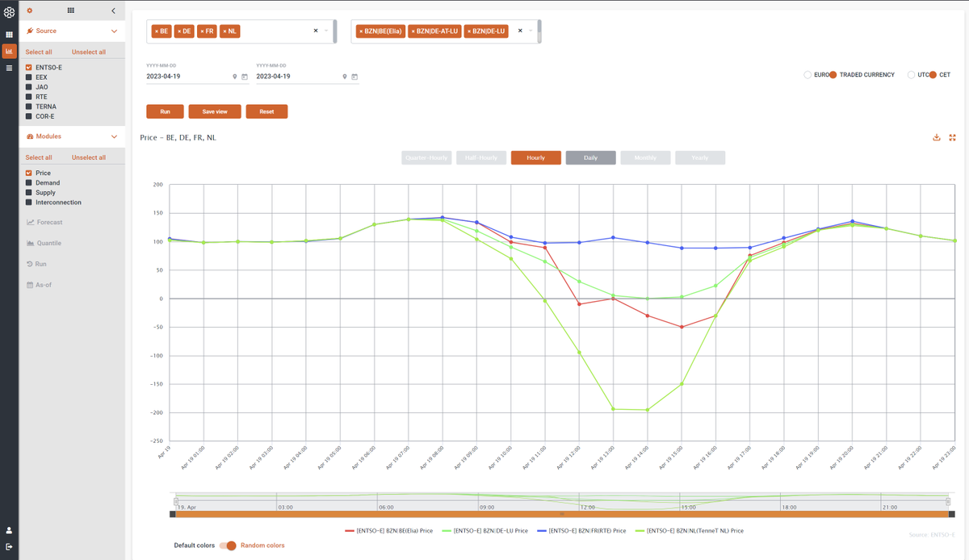This screenshot has width=969, height=560.
Task: Click the Save view button
Action: (x=215, y=111)
